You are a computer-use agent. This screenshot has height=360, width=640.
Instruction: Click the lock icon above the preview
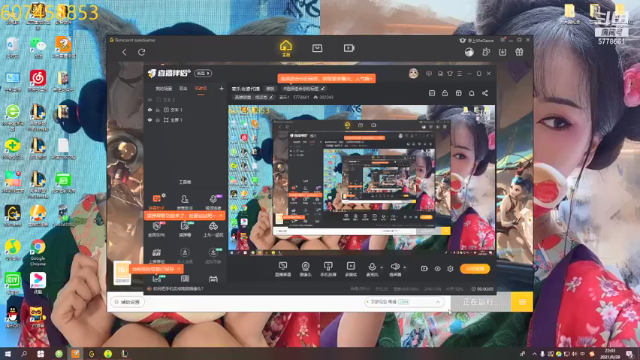point(445,93)
